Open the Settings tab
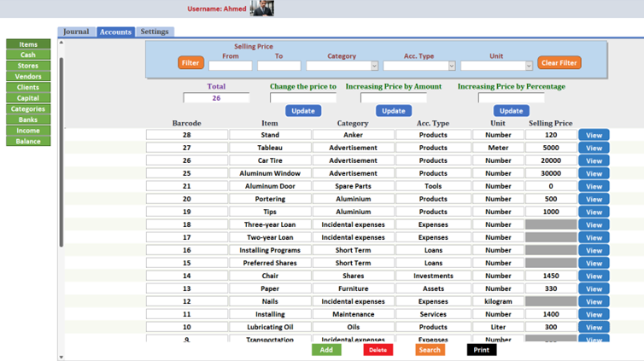The height and width of the screenshot is (361, 644). 155,32
